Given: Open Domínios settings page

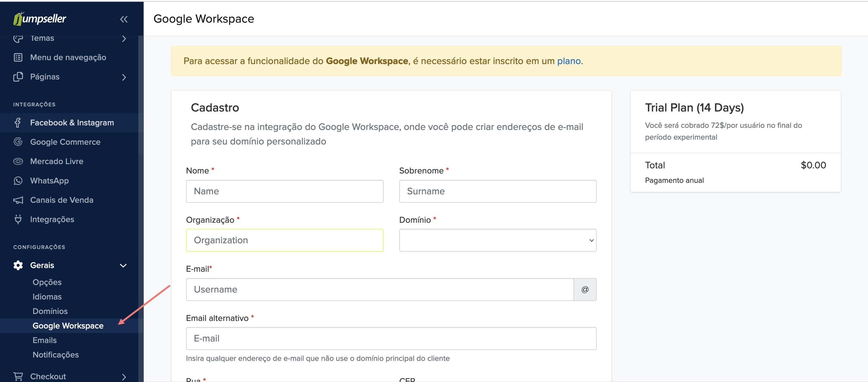Looking at the screenshot, I should tap(50, 311).
